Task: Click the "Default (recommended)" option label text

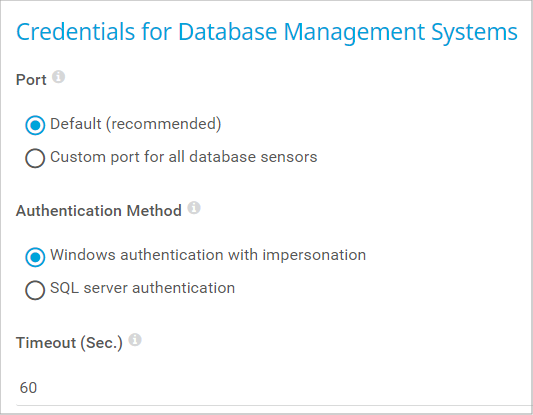Action: pyautogui.click(x=136, y=124)
